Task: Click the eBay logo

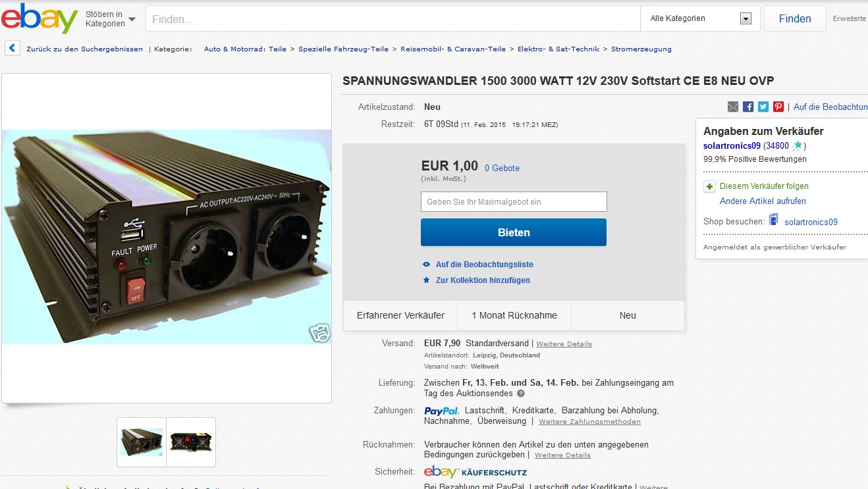Action: tap(40, 18)
